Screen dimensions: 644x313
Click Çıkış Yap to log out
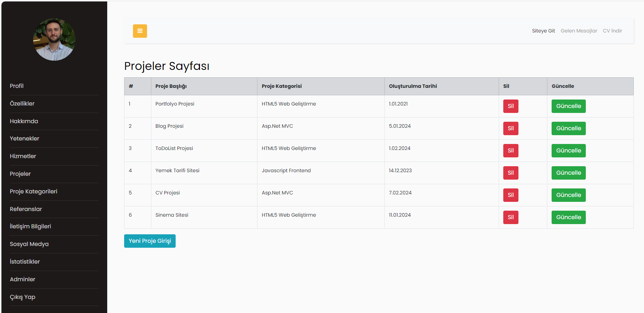23,297
